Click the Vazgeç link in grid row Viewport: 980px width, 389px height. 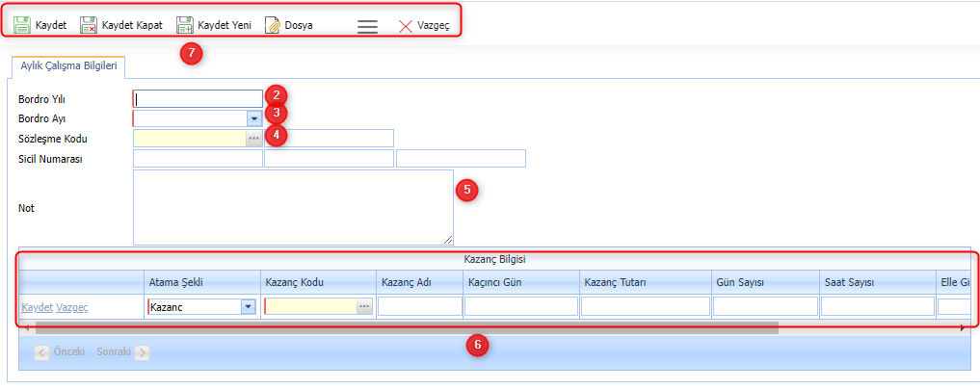point(72,307)
